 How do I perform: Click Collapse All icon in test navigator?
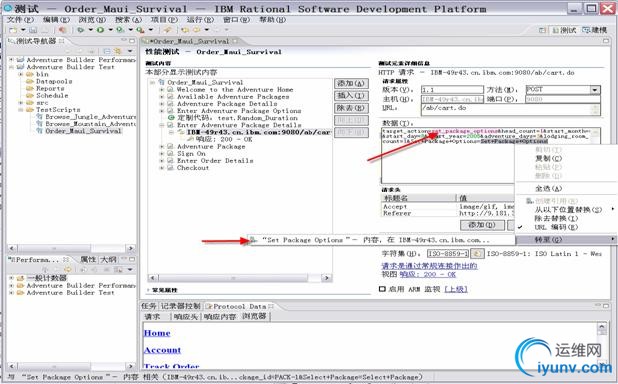(x=107, y=51)
